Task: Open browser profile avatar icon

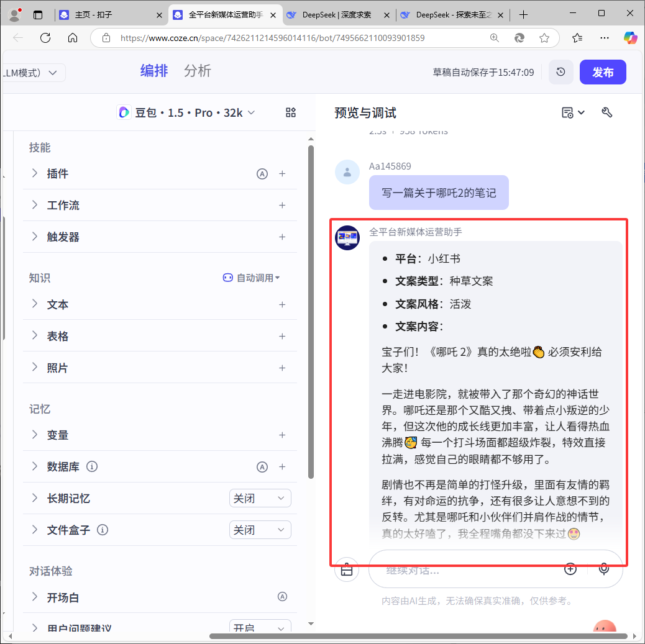Action: (x=15, y=15)
